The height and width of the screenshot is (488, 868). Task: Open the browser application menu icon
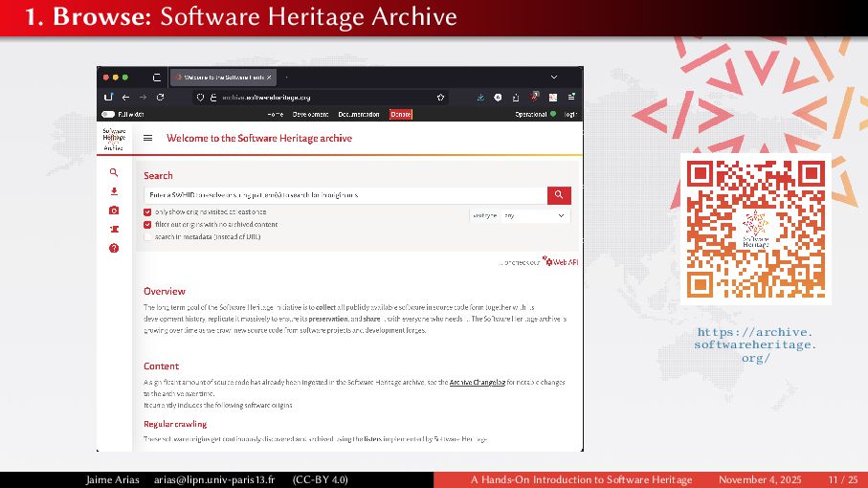click(x=571, y=97)
